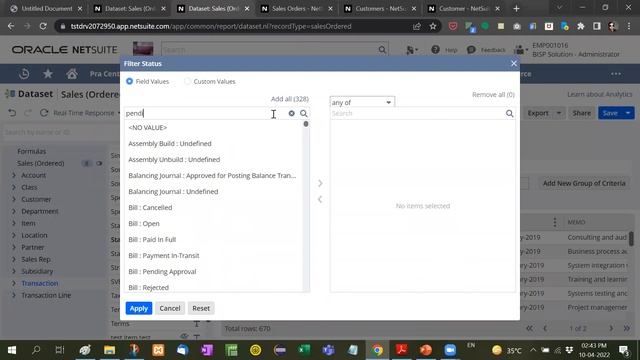
Task: Open the NetSuite Help link
Action: 444,50
